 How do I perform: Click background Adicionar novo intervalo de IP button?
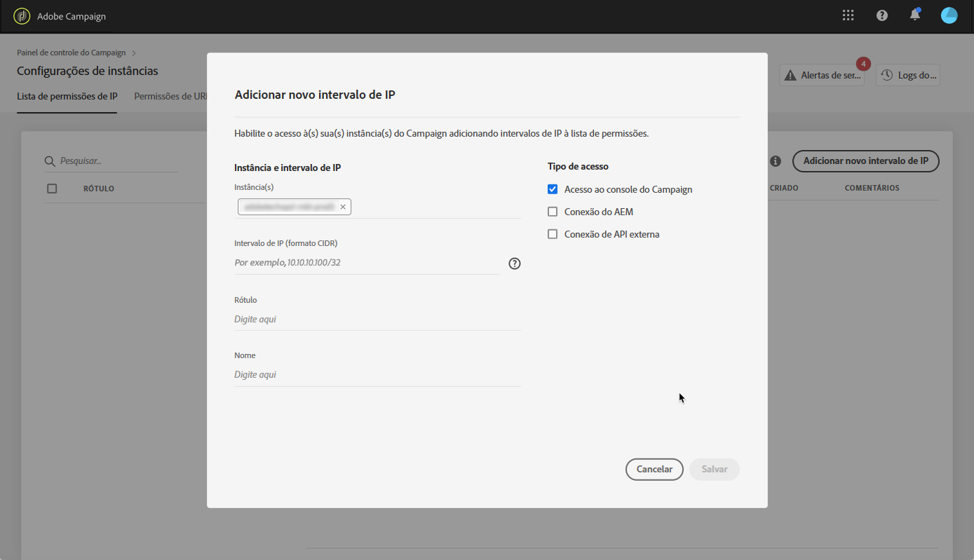(866, 161)
